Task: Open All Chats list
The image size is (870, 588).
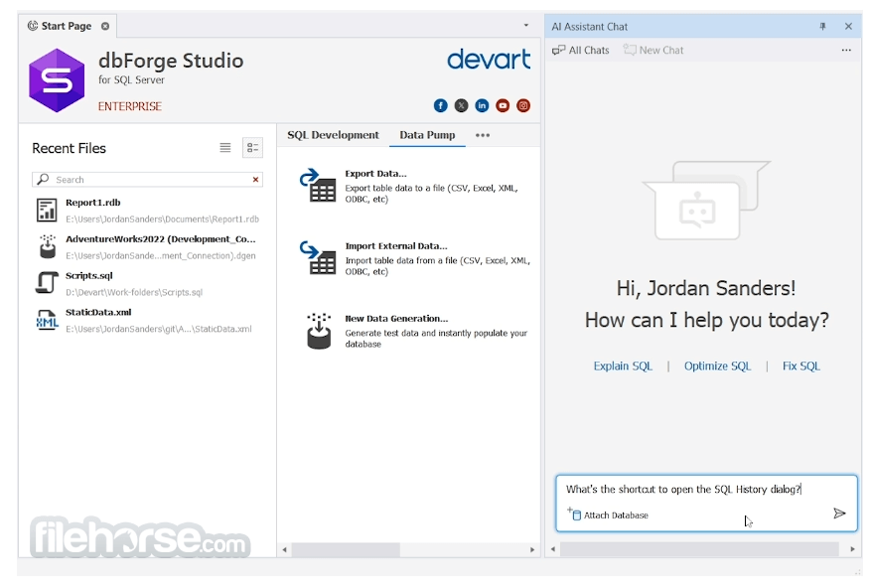Action: pyautogui.click(x=581, y=50)
